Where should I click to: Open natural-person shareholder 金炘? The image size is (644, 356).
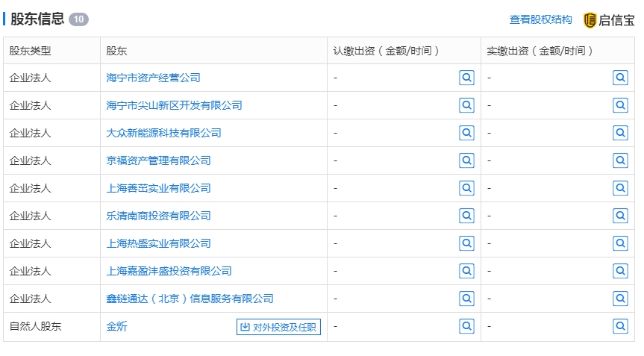tap(116, 326)
